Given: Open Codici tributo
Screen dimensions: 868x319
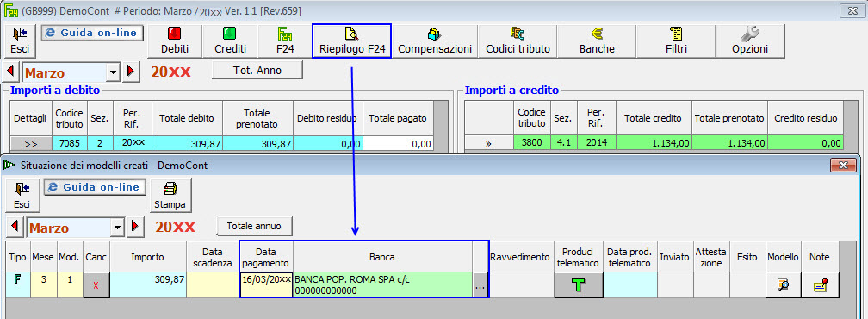Looking at the screenshot, I should [x=518, y=41].
